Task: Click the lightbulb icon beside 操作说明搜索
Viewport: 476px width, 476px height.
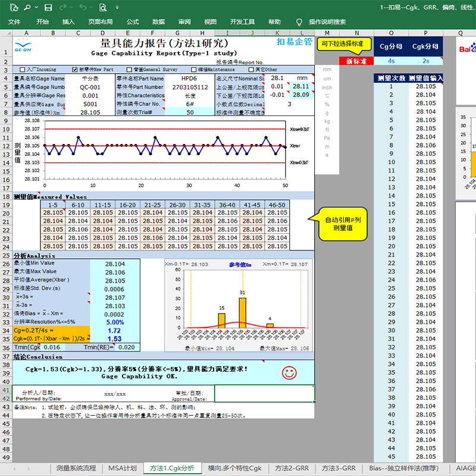Action: coord(299,22)
